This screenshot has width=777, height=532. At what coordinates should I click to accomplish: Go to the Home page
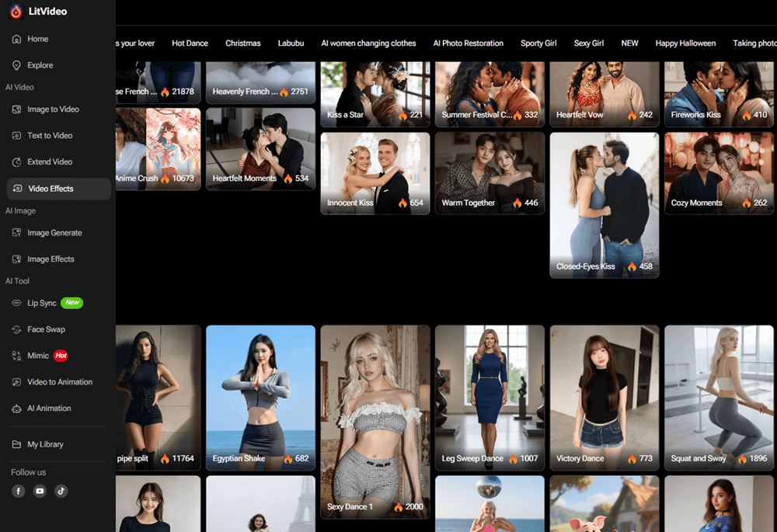(37, 39)
